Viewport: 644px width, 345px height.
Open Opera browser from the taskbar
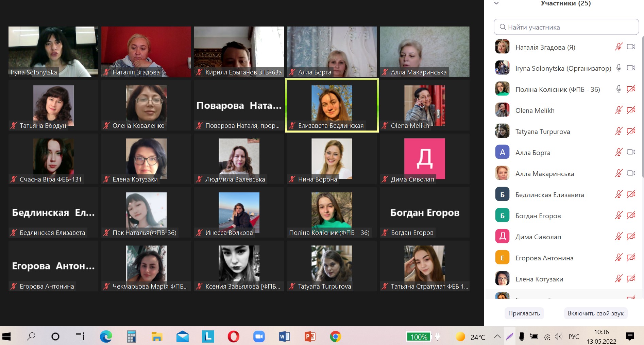tap(233, 337)
